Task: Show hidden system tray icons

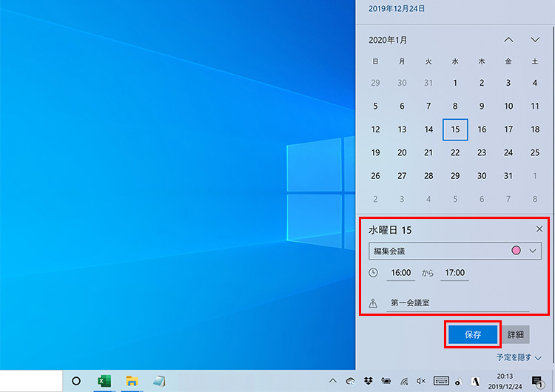Action: (x=333, y=381)
